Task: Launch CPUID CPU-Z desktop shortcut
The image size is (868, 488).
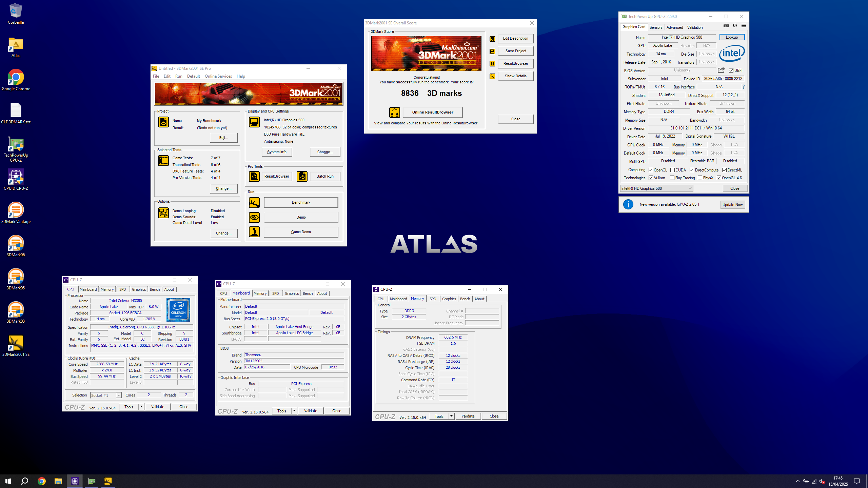Action: tap(16, 180)
